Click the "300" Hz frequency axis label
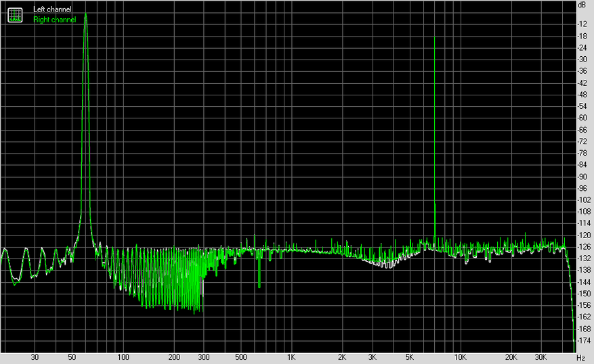 click(x=204, y=357)
